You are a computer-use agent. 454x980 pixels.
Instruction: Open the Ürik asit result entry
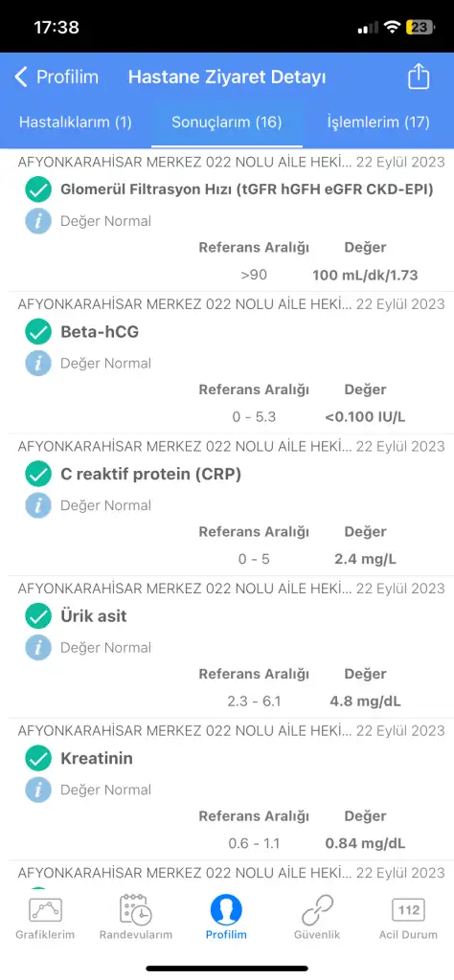pos(227,647)
